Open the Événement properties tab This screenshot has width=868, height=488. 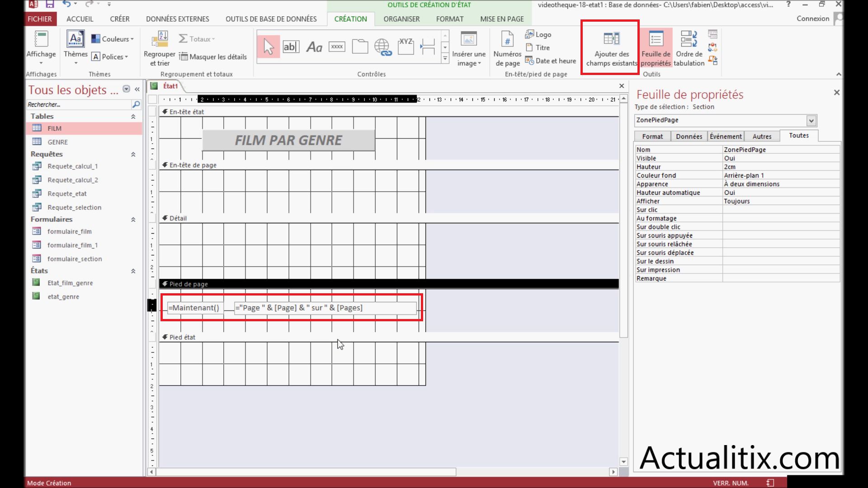726,136
